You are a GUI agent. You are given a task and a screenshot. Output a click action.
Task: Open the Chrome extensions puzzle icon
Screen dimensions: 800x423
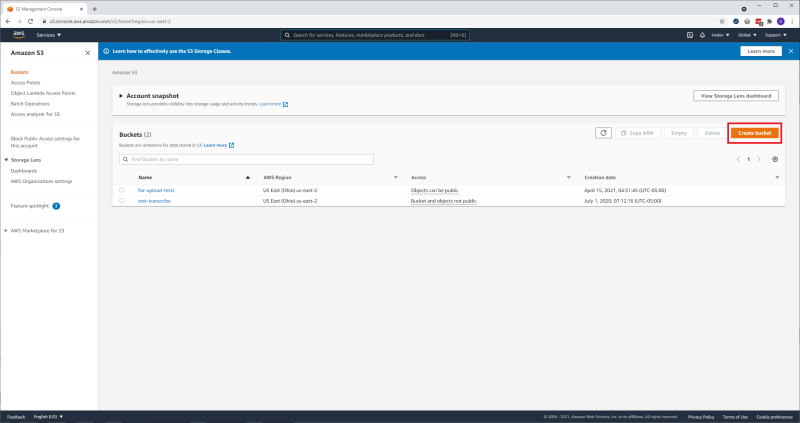[769, 21]
